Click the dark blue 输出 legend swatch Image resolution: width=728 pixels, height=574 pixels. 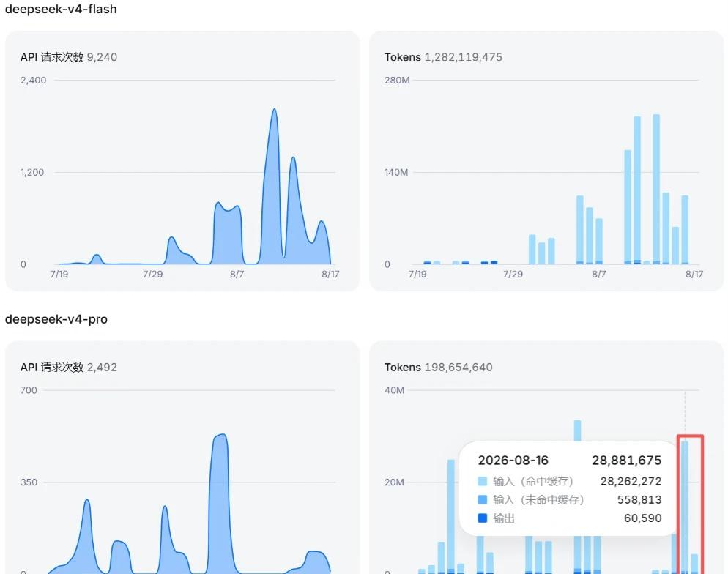click(x=483, y=518)
